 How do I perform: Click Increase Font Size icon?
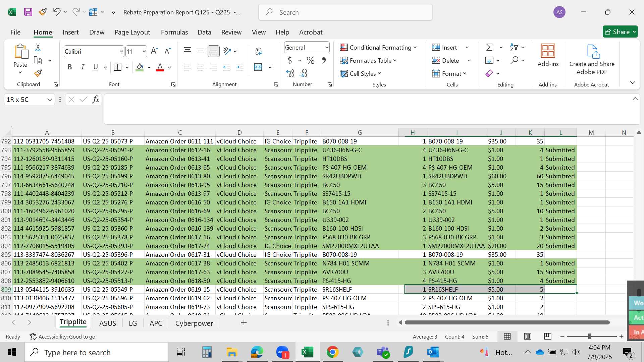tap(154, 51)
